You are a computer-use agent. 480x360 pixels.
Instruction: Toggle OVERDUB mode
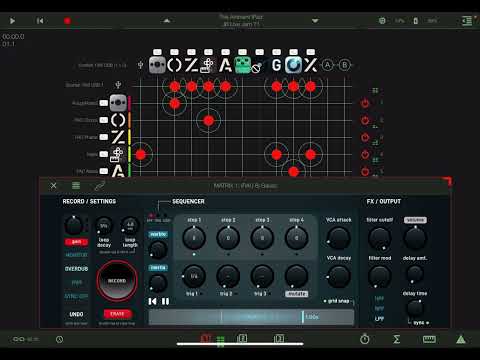tap(76, 269)
